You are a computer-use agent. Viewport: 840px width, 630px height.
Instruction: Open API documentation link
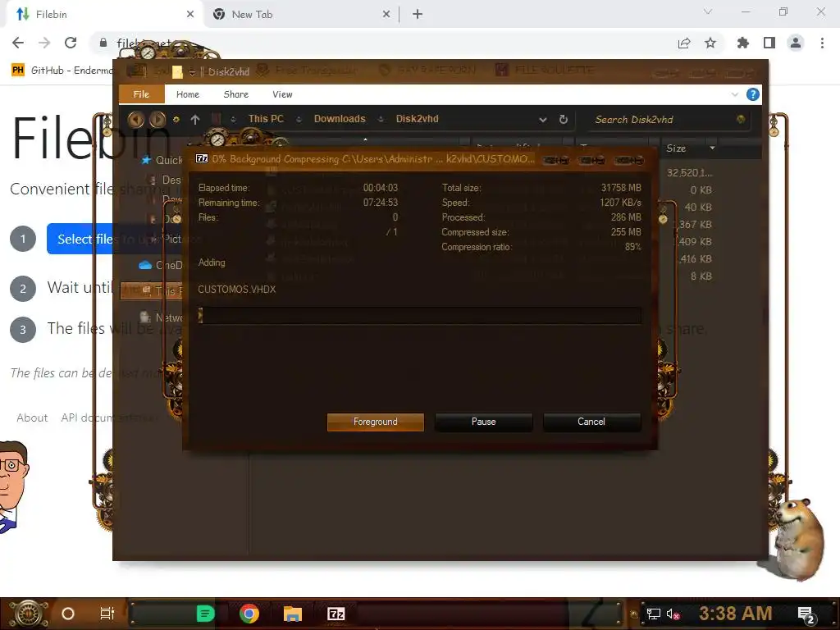click(x=109, y=418)
